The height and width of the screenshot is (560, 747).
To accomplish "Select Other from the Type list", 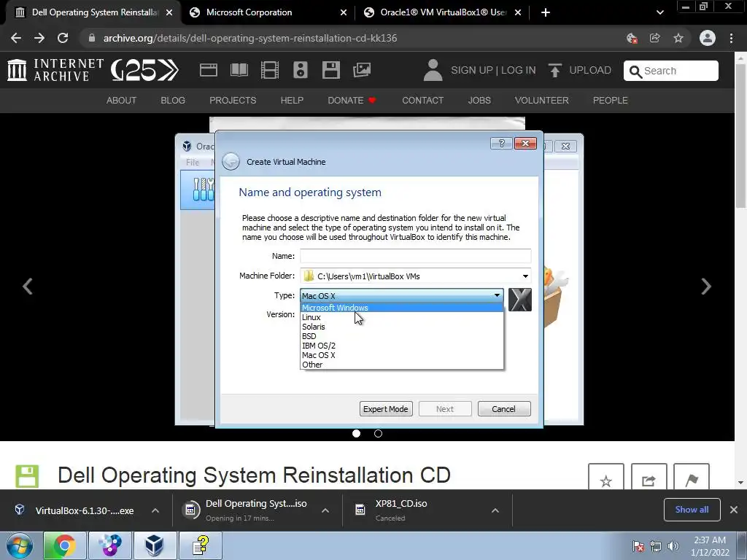I will click(402, 365).
